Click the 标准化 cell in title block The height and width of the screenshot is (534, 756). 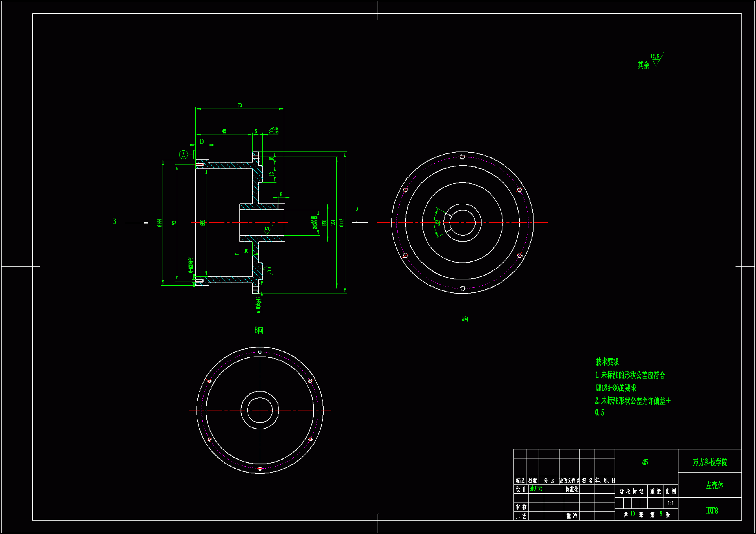click(x=572, y=490)
